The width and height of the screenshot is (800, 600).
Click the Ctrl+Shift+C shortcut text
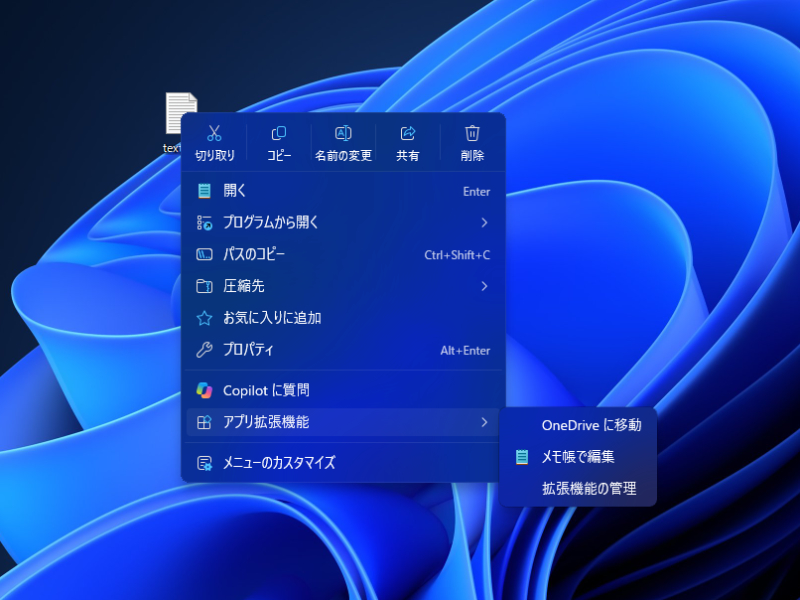[457, 255]
